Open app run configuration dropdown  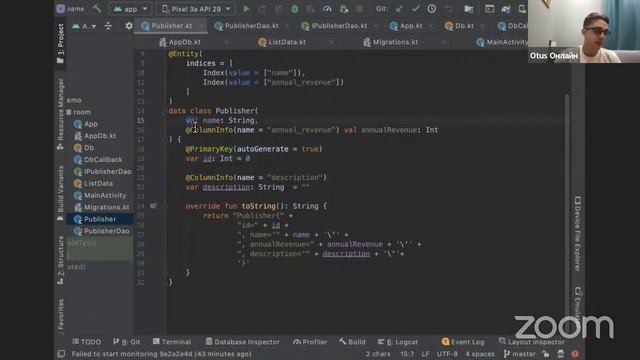pos(131,9)
